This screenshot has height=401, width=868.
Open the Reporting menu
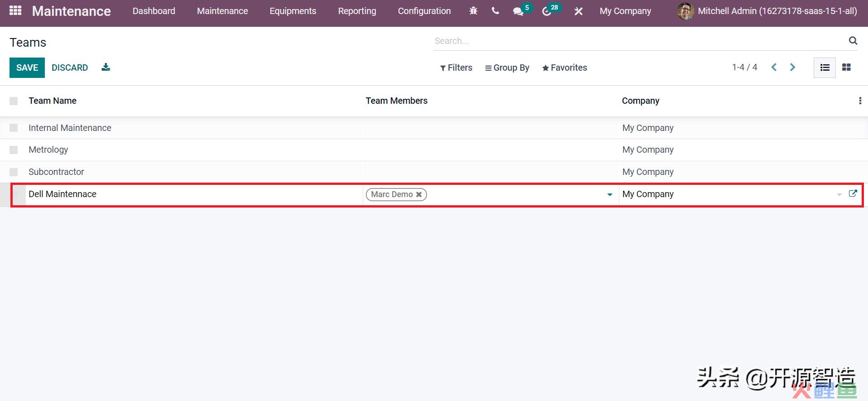point(357,11)
